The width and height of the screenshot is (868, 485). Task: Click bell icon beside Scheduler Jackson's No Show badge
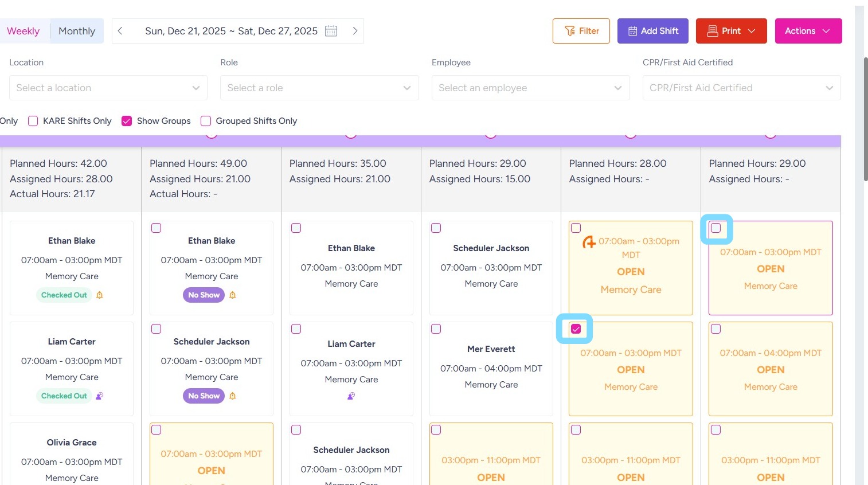[233, 396]
